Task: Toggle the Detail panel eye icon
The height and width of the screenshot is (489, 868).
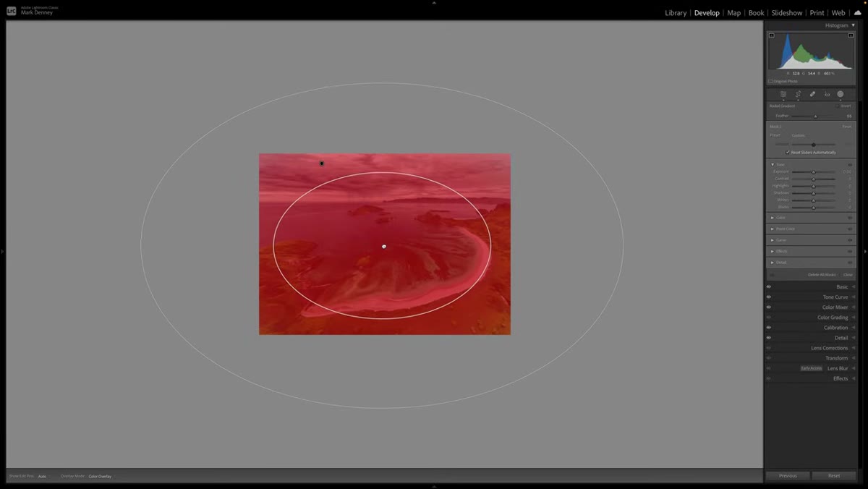Action: coord(769,338)
